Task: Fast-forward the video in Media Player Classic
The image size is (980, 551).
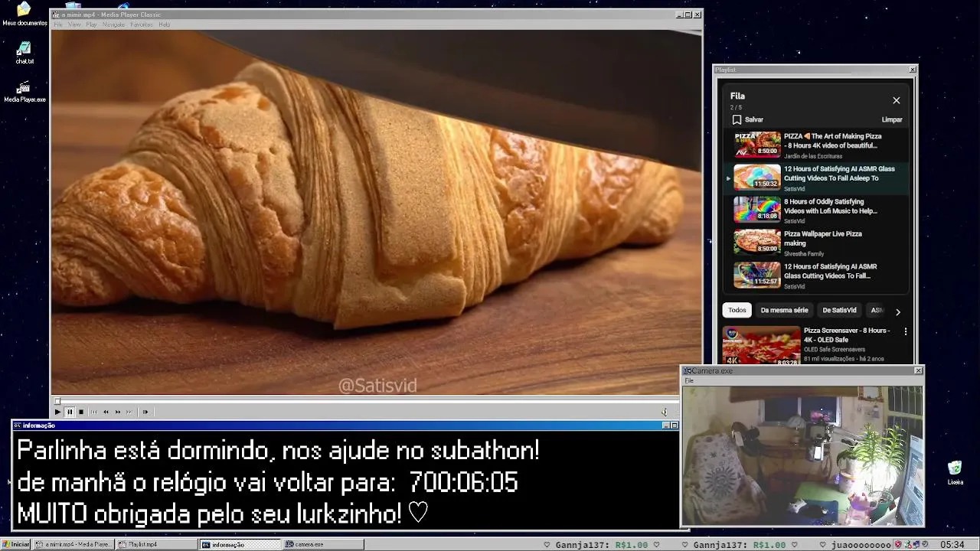Action: [118, 412]
